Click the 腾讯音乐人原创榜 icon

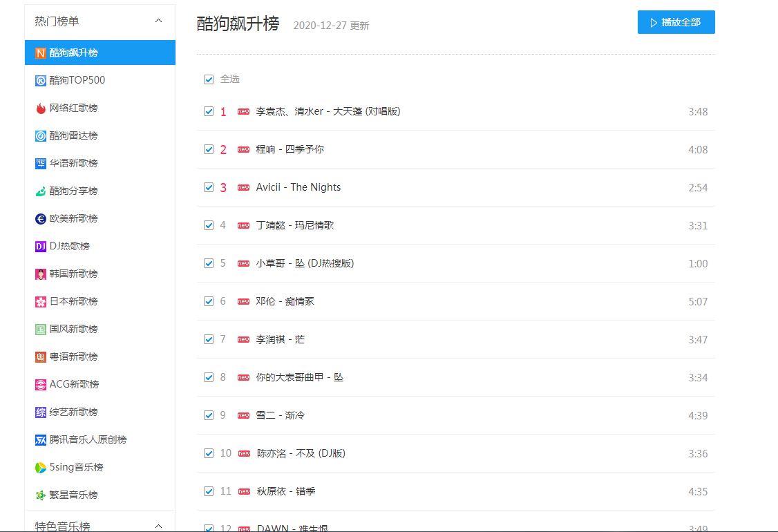(x=41, y=439)
